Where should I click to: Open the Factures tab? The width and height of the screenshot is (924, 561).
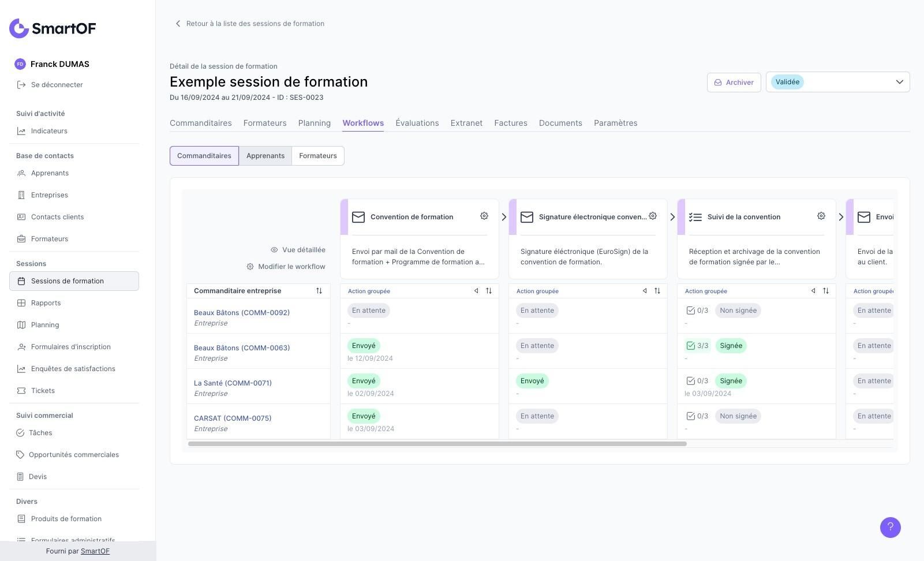(x=510, y=123)
